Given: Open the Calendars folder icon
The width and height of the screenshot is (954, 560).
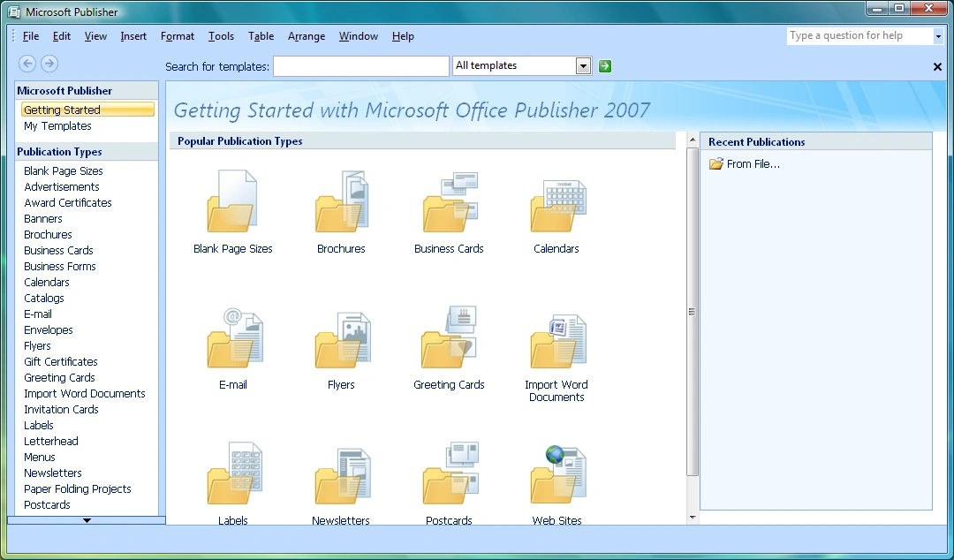Looking at the screenshot, I should [x=558, y=206].
